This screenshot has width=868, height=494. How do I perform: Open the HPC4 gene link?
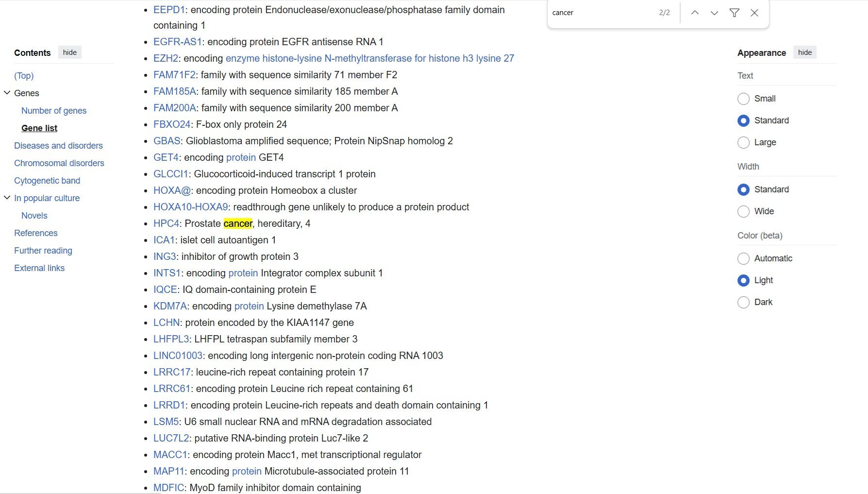166,223
